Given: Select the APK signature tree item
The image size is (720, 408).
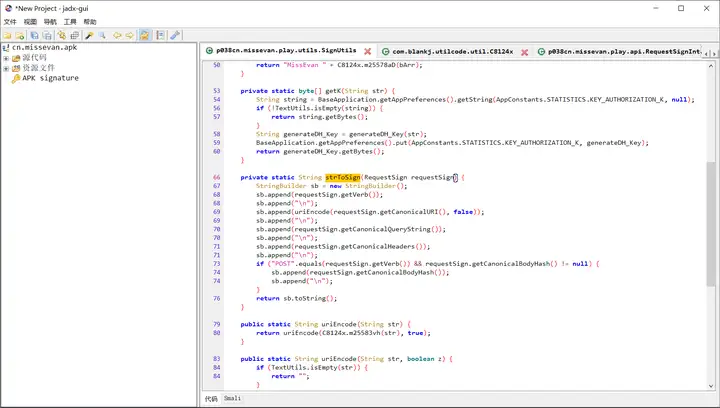Looking at the screenshot, I should tap(51, 78).
